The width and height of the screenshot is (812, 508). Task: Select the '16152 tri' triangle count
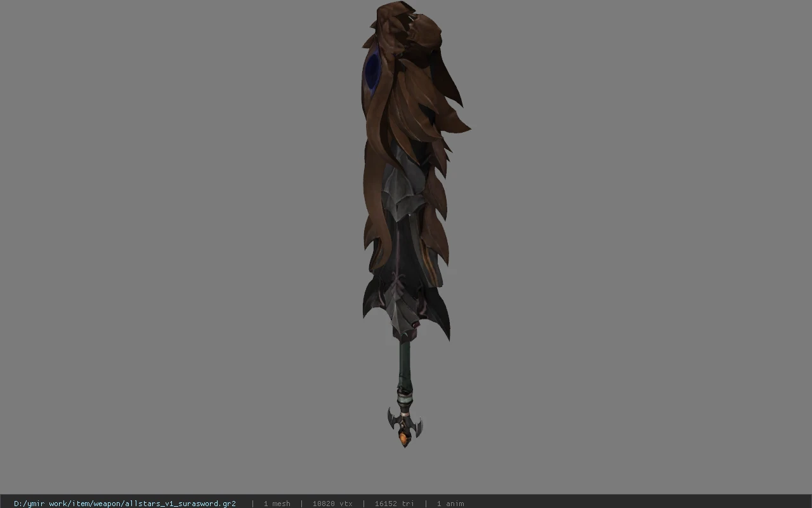click(x=395, y=504)
